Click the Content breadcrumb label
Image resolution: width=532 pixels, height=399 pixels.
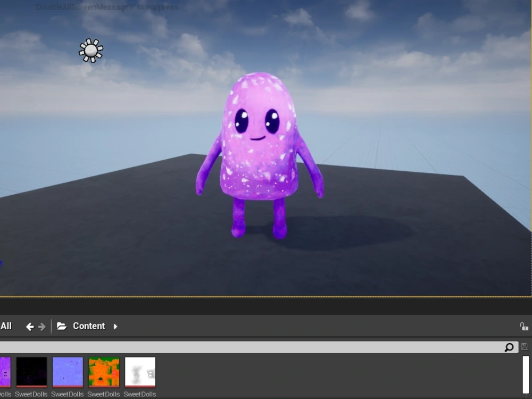89,326
